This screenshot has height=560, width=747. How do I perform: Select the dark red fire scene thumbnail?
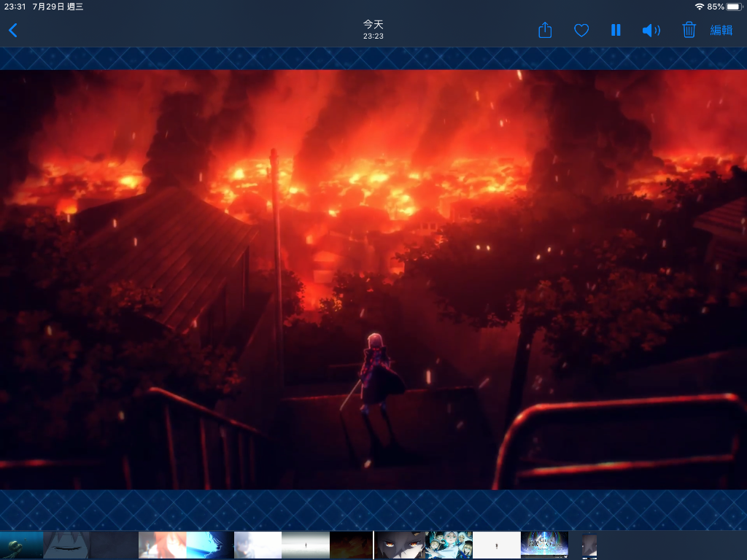pos(351,545)
